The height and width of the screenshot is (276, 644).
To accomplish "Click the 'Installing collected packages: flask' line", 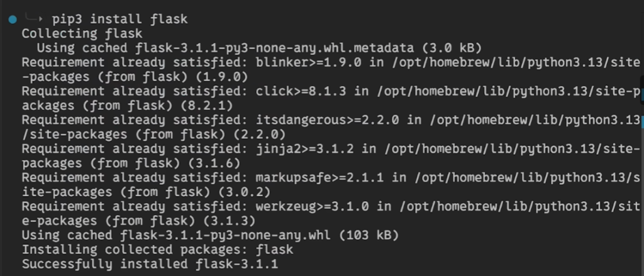I will click(x=157, y=250).
